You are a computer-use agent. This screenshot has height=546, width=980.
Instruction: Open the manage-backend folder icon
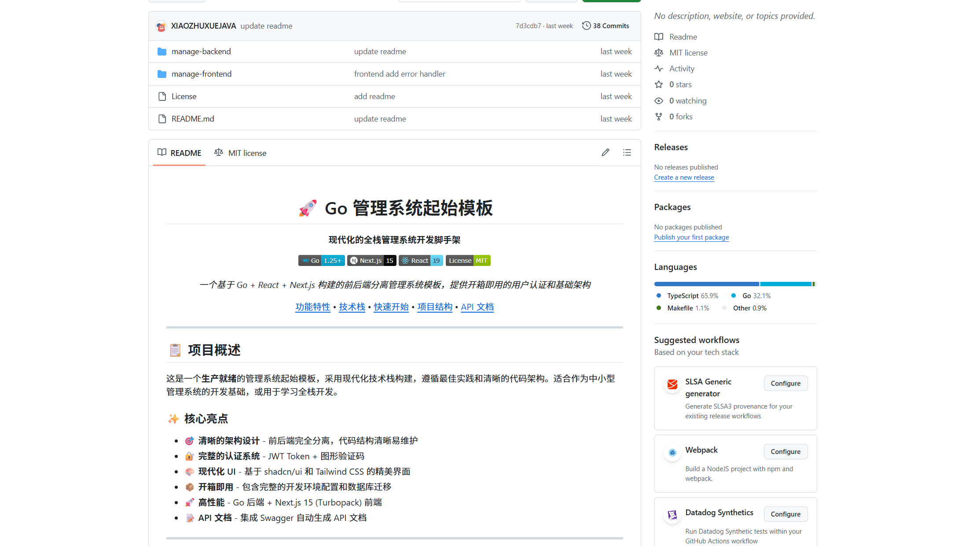[161, 52]
